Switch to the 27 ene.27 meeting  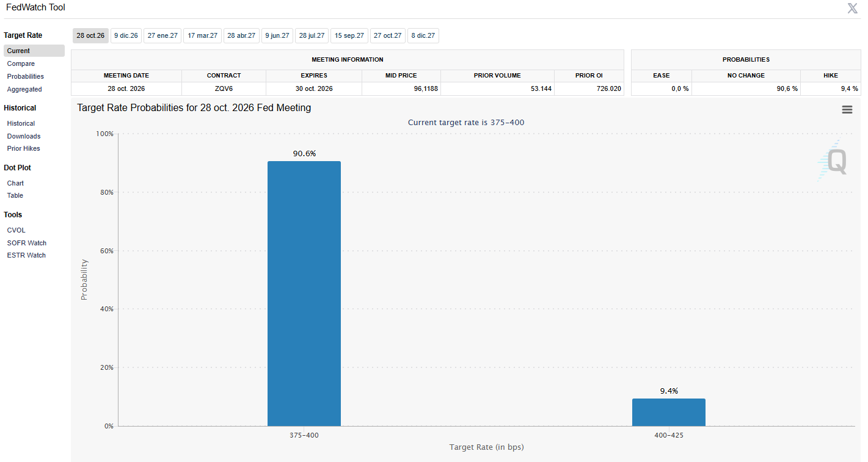pos(162,35)
